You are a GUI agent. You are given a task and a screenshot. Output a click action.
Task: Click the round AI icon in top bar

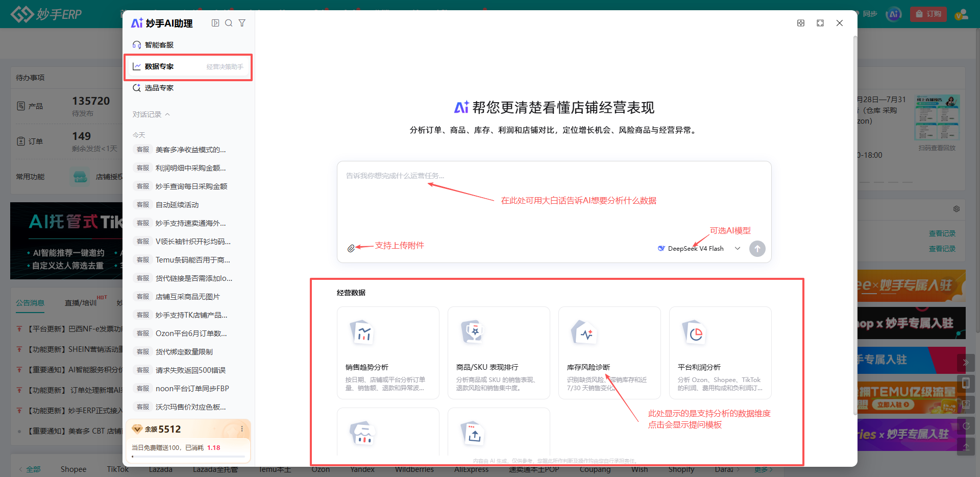[894, 14]
